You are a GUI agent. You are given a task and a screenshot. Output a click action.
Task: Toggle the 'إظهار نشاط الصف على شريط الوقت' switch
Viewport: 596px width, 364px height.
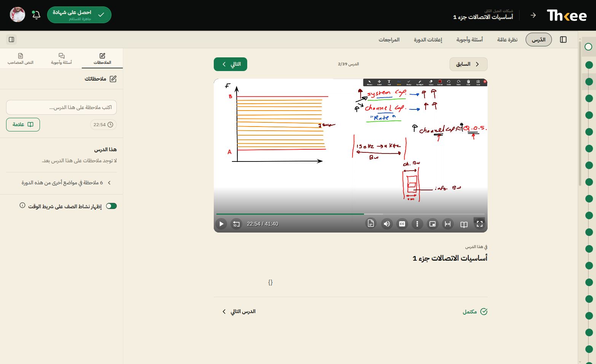coord(111,206)
